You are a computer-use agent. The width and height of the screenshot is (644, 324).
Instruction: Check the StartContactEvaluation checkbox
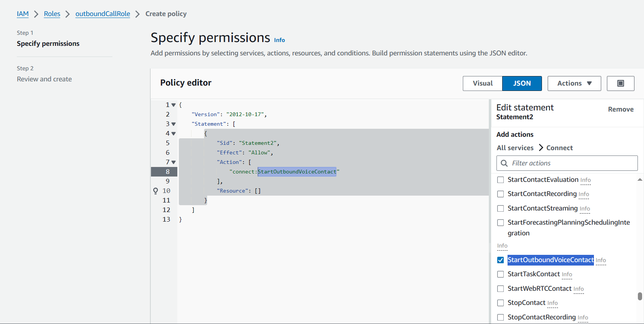500,180
